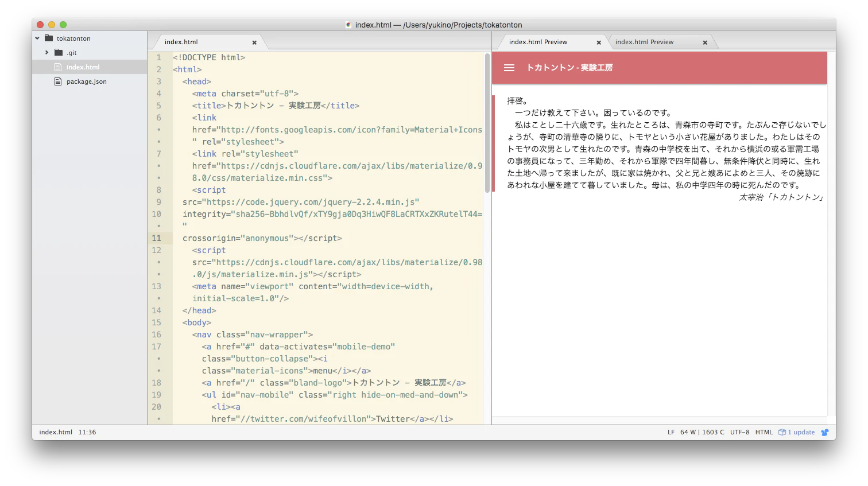The height and width of the screenshot is (486, 868).
Task: Click the editor vertical scrollbar
Action: coord(487,123)
